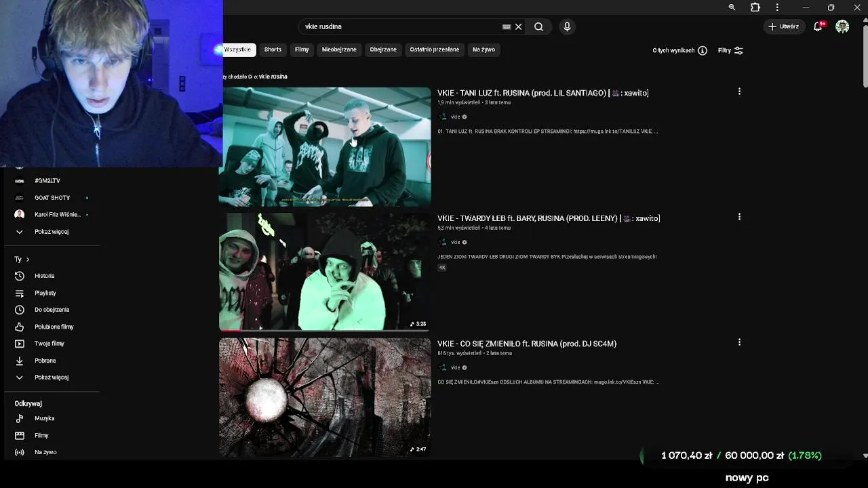This screenshot has height=488, width=868.
Task: Click the suggested query vkie rusina link
Action: point(273,77)
